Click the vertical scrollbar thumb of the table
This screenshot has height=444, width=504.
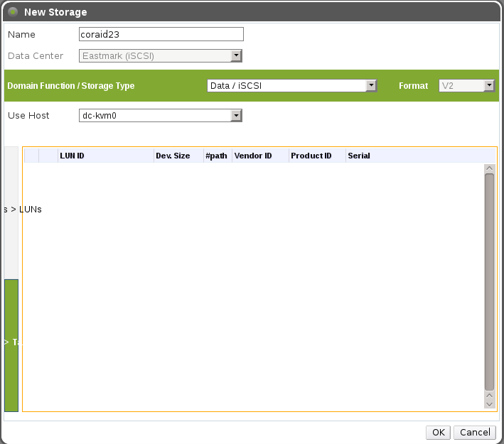489,281
